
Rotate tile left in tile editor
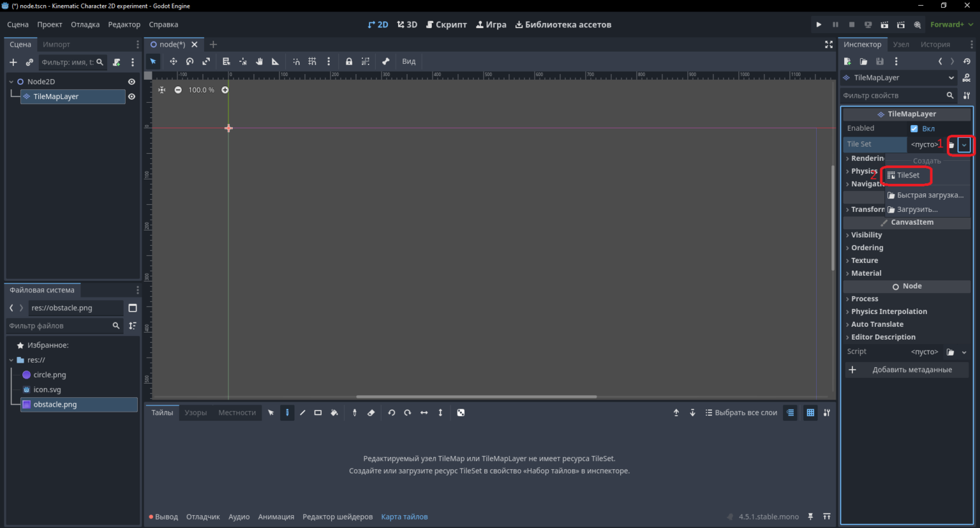click(392, 412)
